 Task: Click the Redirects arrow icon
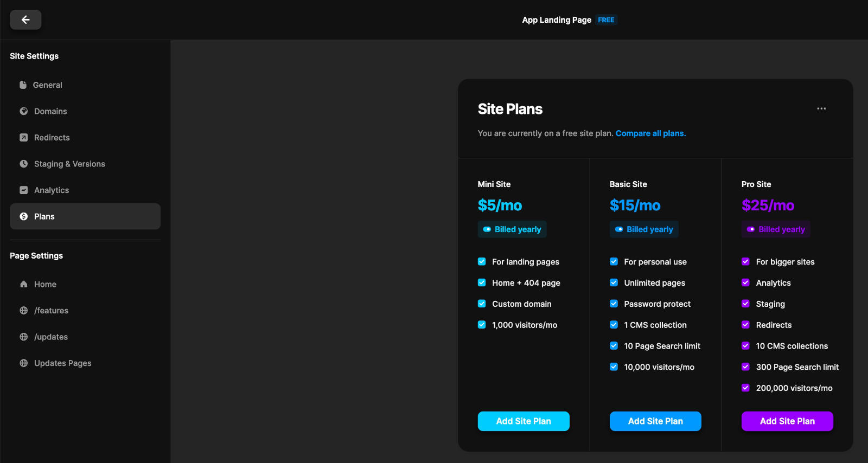23,138
